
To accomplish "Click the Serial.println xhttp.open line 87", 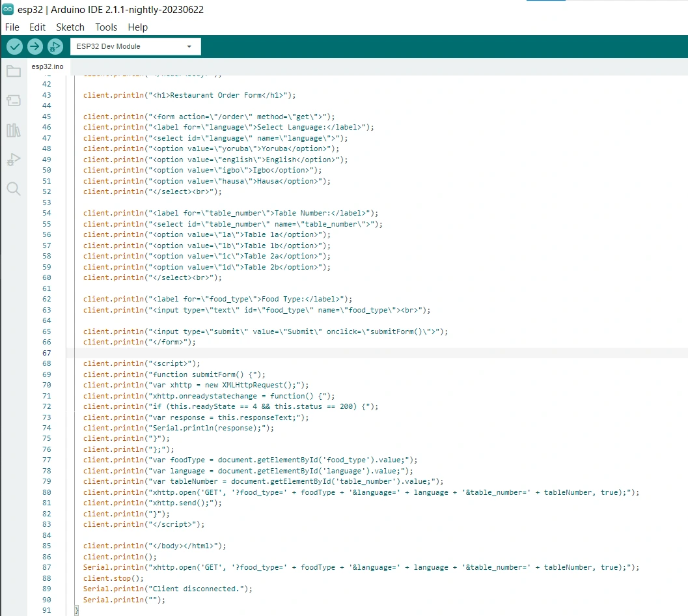I will click(x=361, y=568).
